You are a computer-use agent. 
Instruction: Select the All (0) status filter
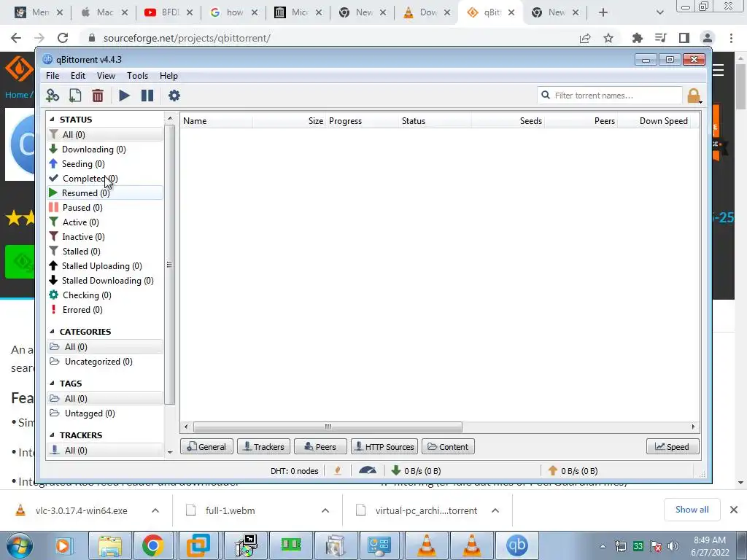(x=105, y=135)
